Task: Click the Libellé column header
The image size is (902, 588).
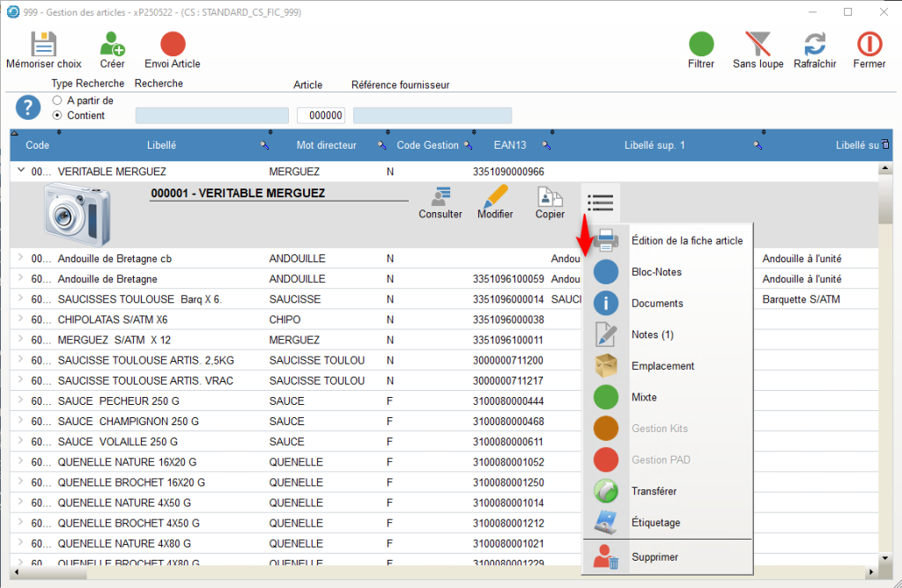Action: pos(161,145)
